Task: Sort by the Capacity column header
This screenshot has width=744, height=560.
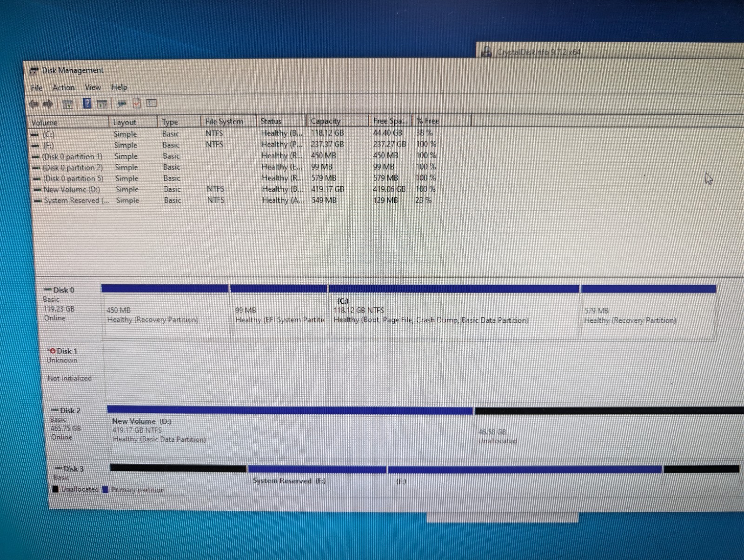Action: click(338, 121)
